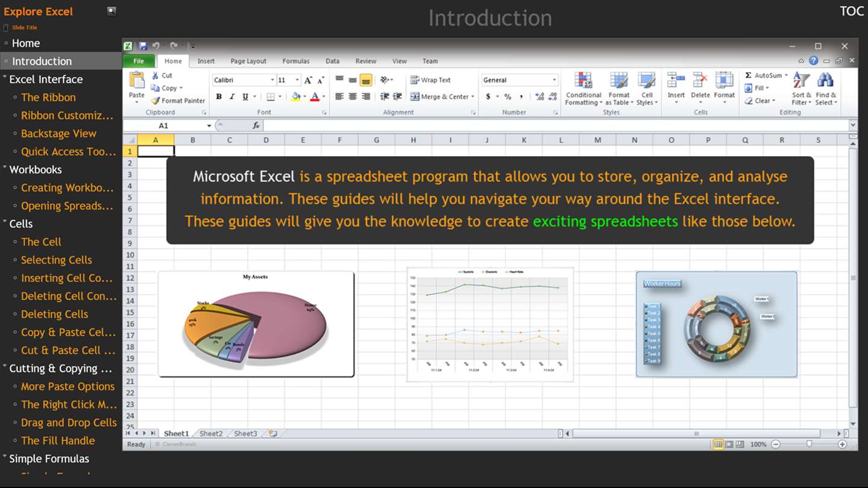
Task: Align text to the right
Action: (x=366, y=96)
